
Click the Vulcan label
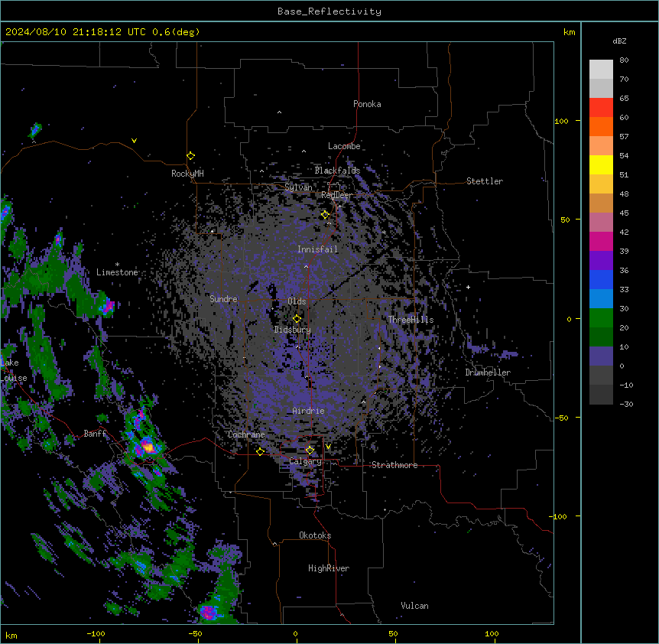tap(415, 606)
